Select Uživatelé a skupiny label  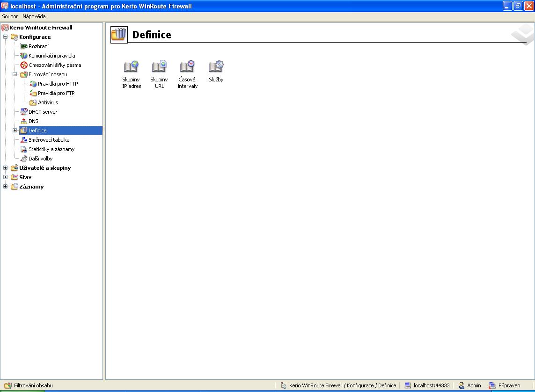pos(45,168)
